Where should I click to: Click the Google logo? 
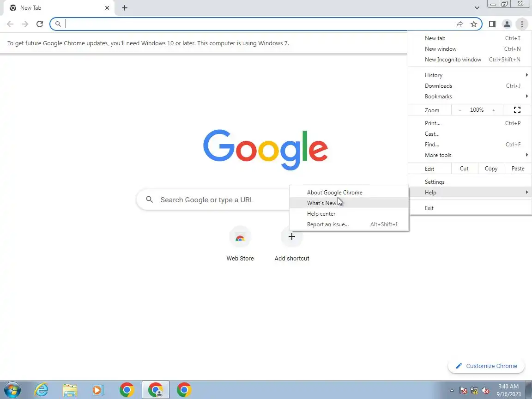click(x=266, y=150)
